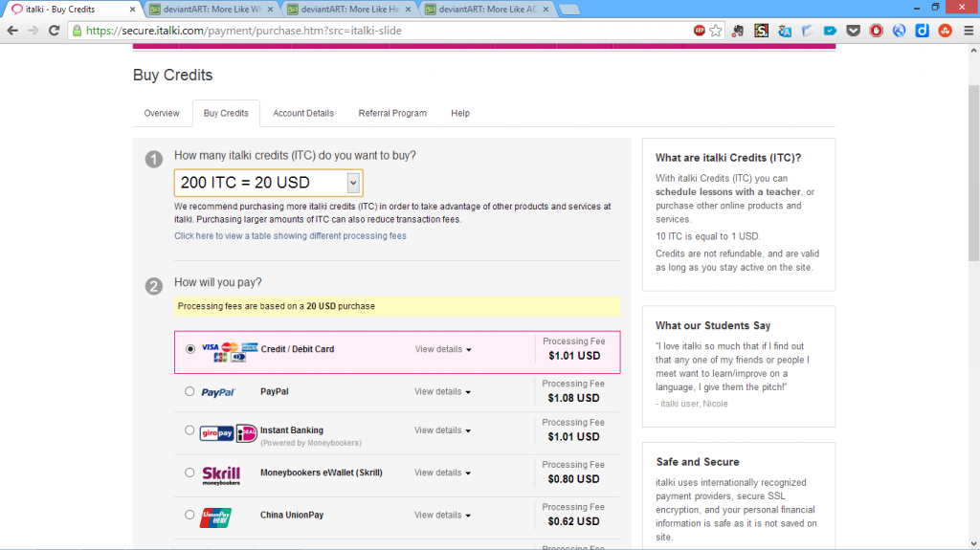Close the deviantART More Like AC tab
The image size is (980, 550).
tap(546, 10)
